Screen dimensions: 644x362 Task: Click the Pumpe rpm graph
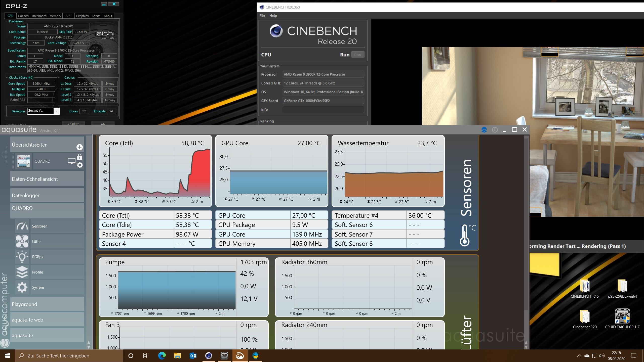177,287
